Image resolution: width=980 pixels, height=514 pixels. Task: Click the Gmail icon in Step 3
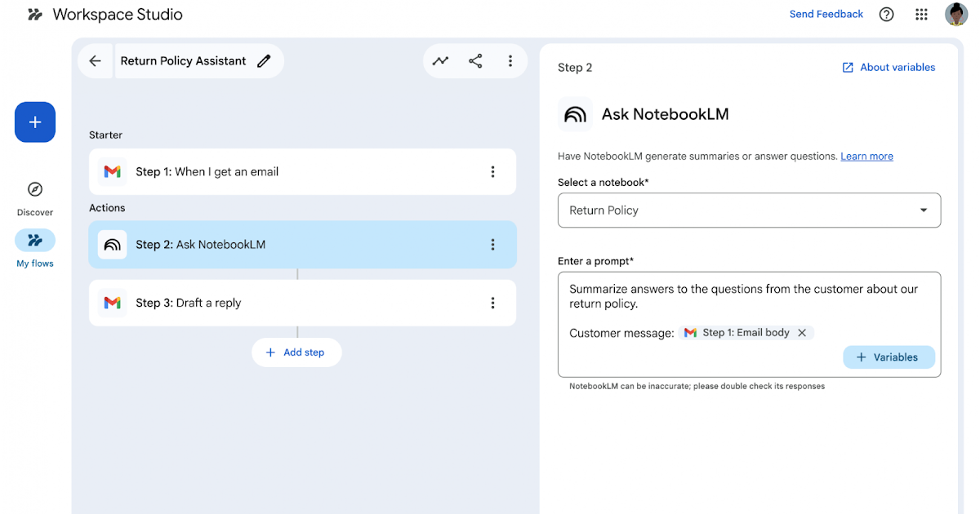[113, 303]
